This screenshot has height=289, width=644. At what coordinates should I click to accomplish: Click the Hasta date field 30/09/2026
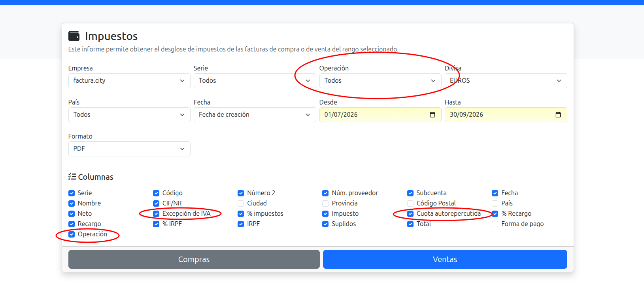(506, 115)
